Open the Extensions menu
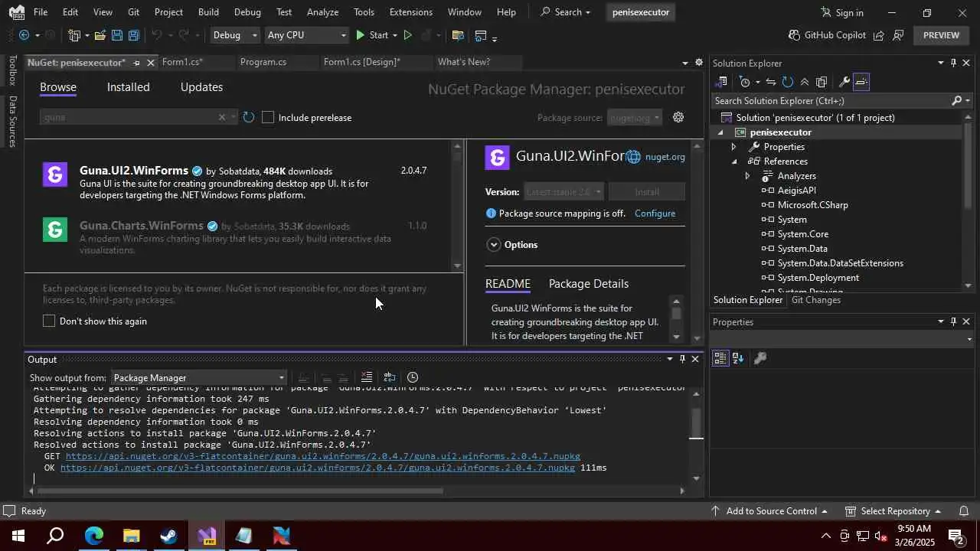This screenshot has height=551, width=980. click(410, 12)
